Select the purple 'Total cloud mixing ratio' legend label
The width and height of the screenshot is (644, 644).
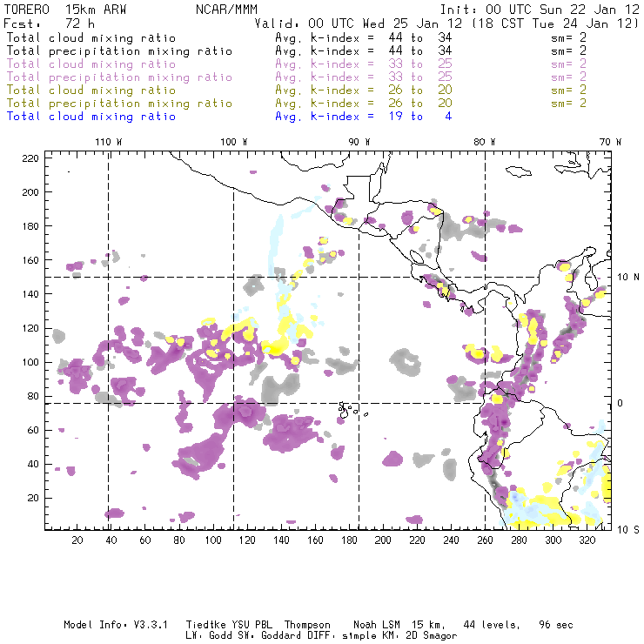coord(91,64)
